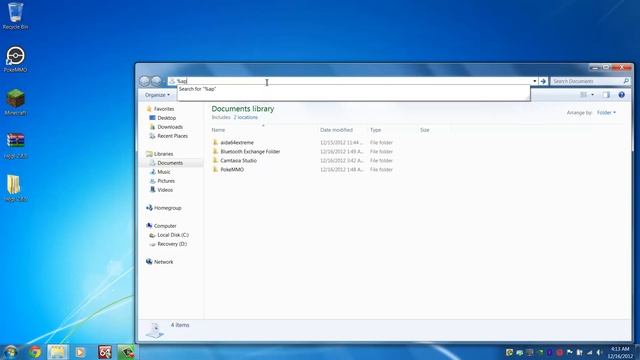The width and height of the screenshot is (640, 360).
Task: Select the Bluetooth Exchange Folder
Action: point(250,151)
